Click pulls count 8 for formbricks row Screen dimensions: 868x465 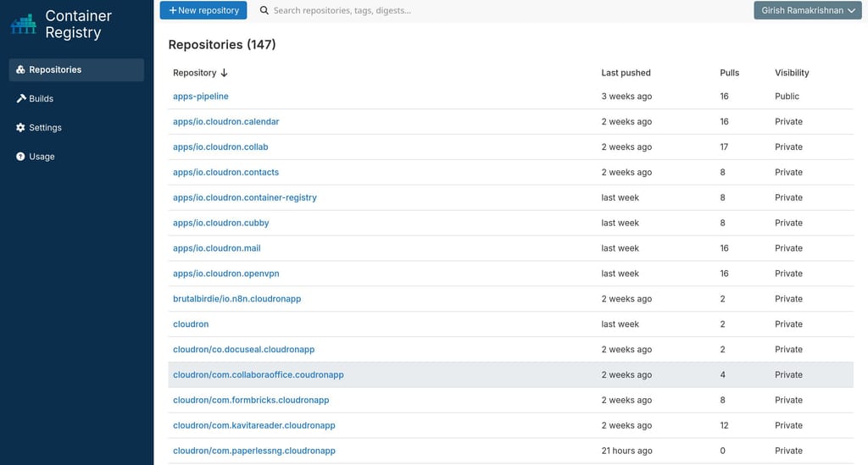tap(722, 401)
